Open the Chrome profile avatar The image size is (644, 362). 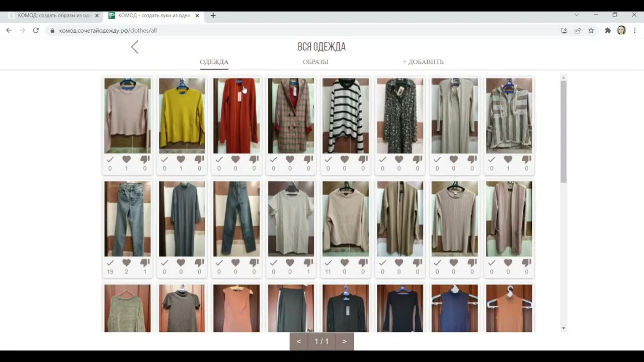(x=621, y=30)
